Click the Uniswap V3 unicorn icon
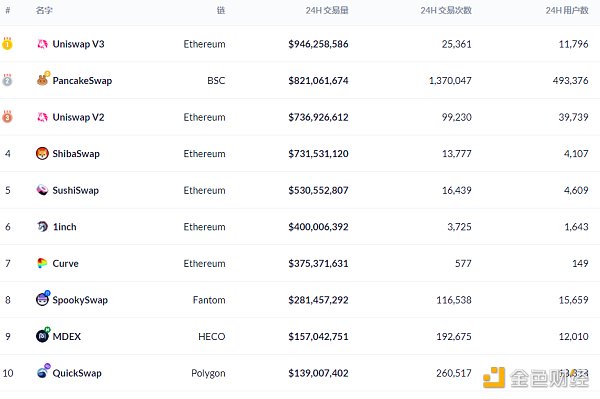 (x=42, y=44)
